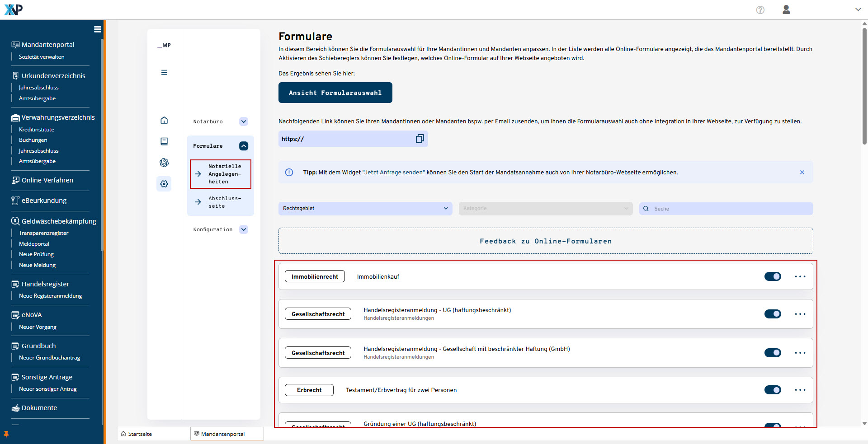Open the user profile icon
The width and height of the screenshot is (868, 444).
[x=786, y=9]
